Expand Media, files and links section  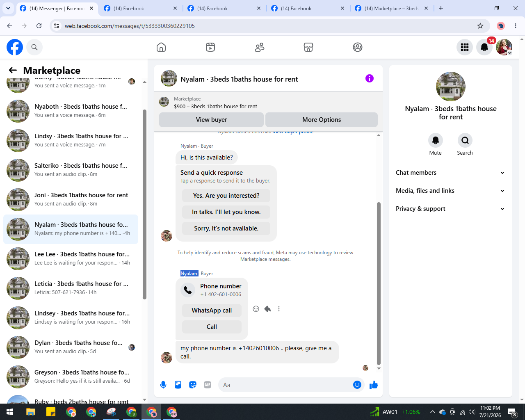tap(451, 191)
